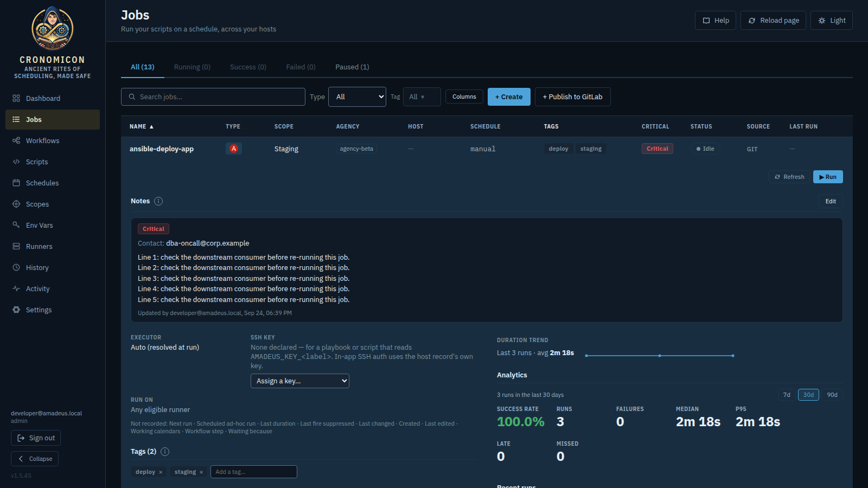Click the Scripts code icon
Screen dimensions: 868x488
(16, 162)
